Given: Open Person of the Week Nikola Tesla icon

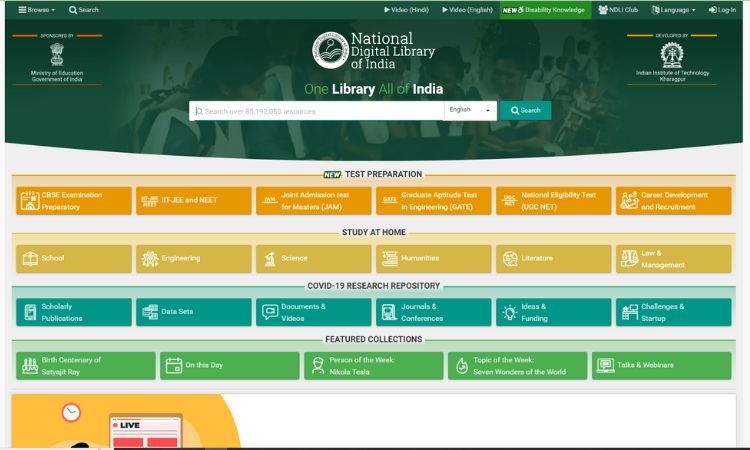Looking at the screenshot, I should pos(318,366).
